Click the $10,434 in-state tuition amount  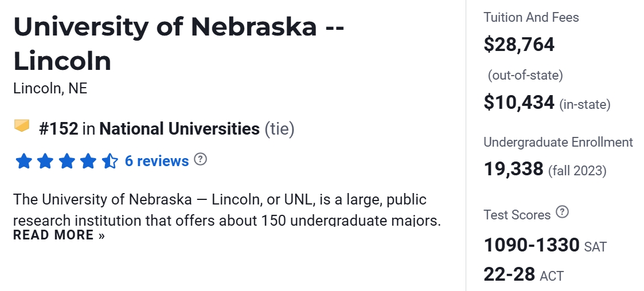pyautogui.click(x=519, y=103)
